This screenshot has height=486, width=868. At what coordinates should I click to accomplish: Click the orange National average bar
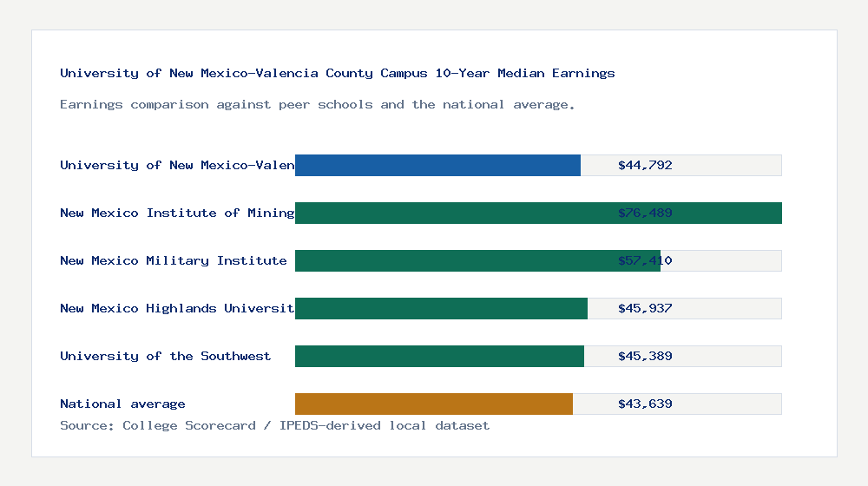point(434,404)
